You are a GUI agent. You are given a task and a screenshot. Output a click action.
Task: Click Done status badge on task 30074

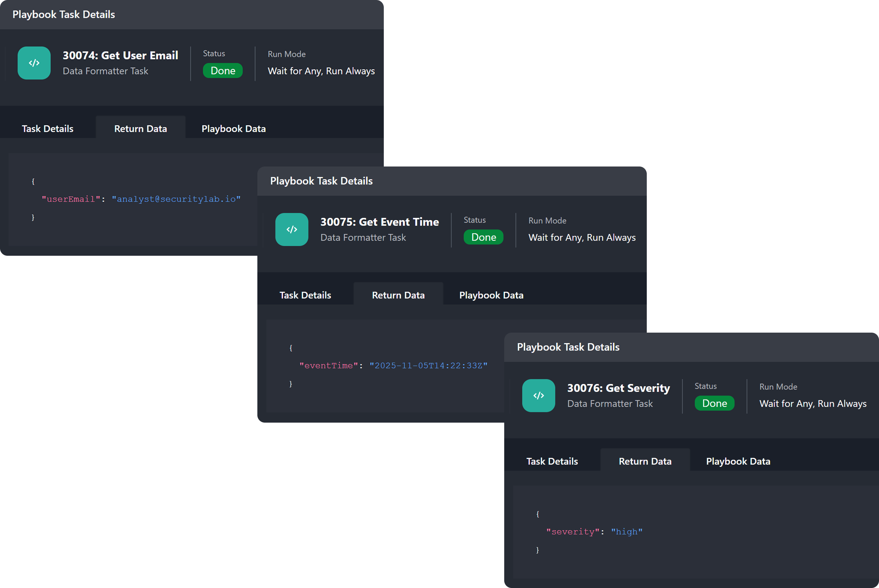click(x=223, y=70)
